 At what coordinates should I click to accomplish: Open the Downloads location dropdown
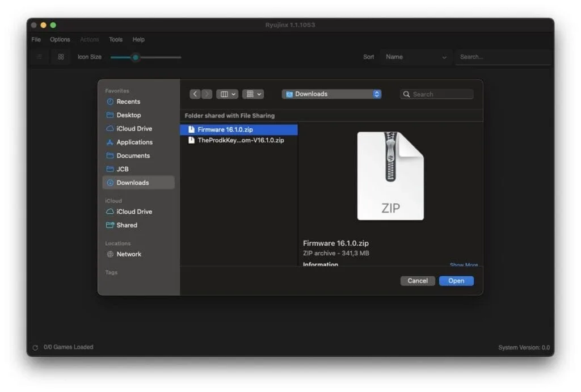331,94
